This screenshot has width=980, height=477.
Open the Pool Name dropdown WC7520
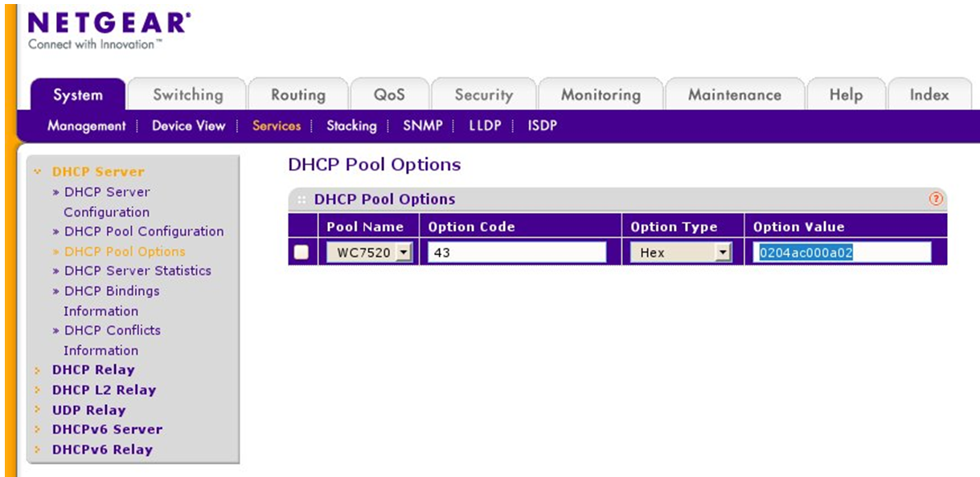pyautogui.click(x=370, y=253)
